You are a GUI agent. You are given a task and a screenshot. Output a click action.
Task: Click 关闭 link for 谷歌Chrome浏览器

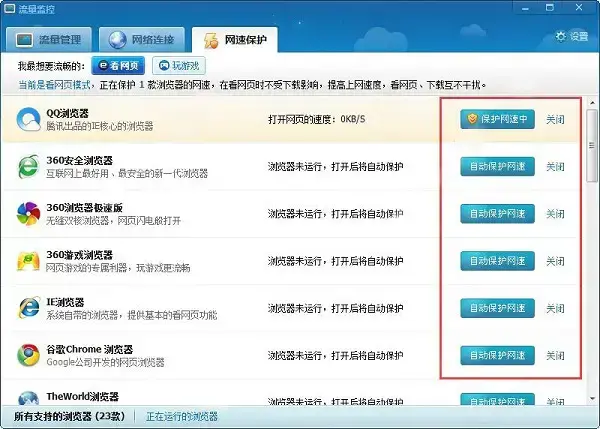point(555,356)
